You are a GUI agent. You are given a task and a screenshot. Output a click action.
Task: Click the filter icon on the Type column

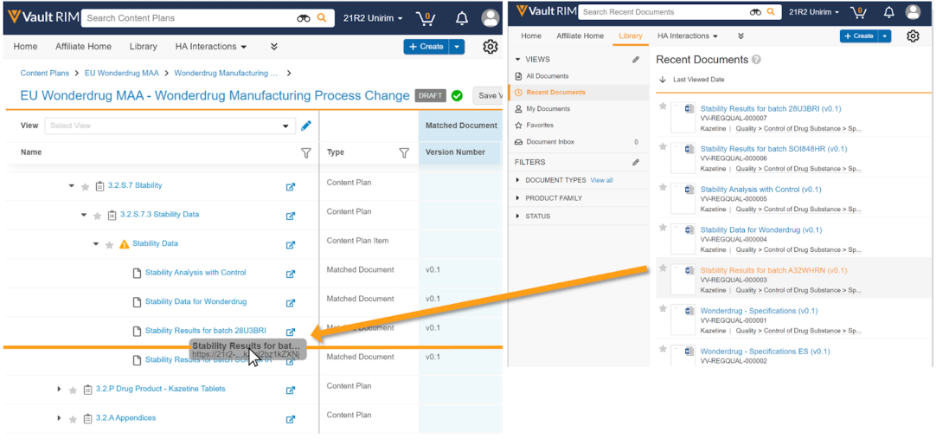coord(404,153)
